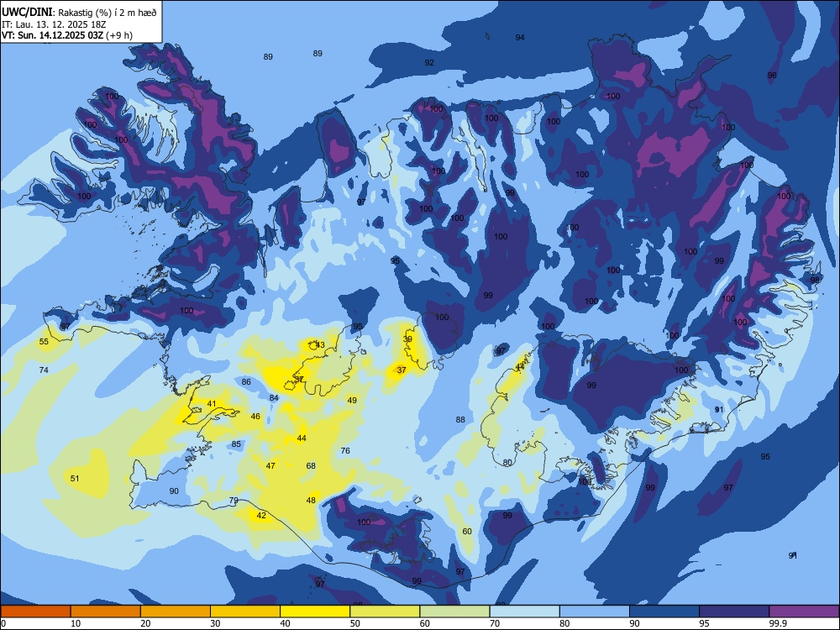The image size is (840, 630).
Task: Click the legend tick label 10
Action: (76, 623)
